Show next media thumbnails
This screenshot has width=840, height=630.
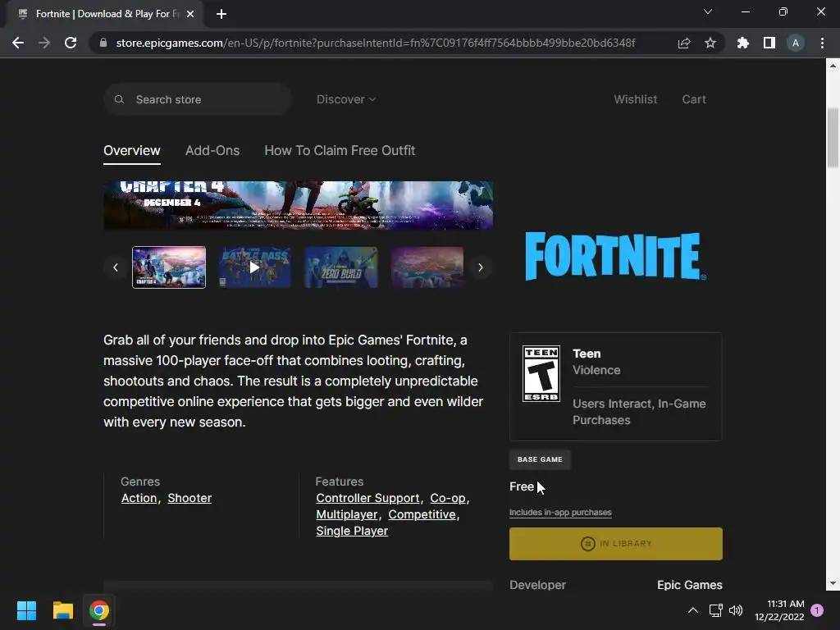[481, 267]
